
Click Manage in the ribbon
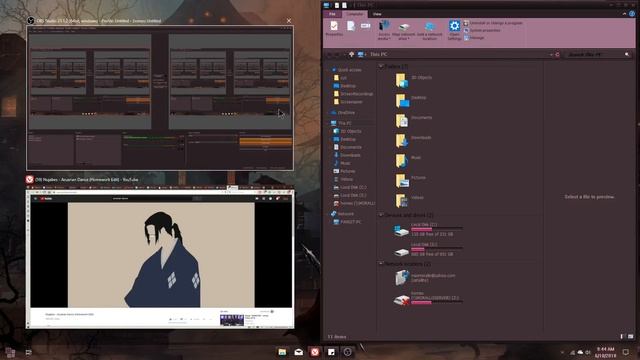pyautogui.click(x=474, y=38)
